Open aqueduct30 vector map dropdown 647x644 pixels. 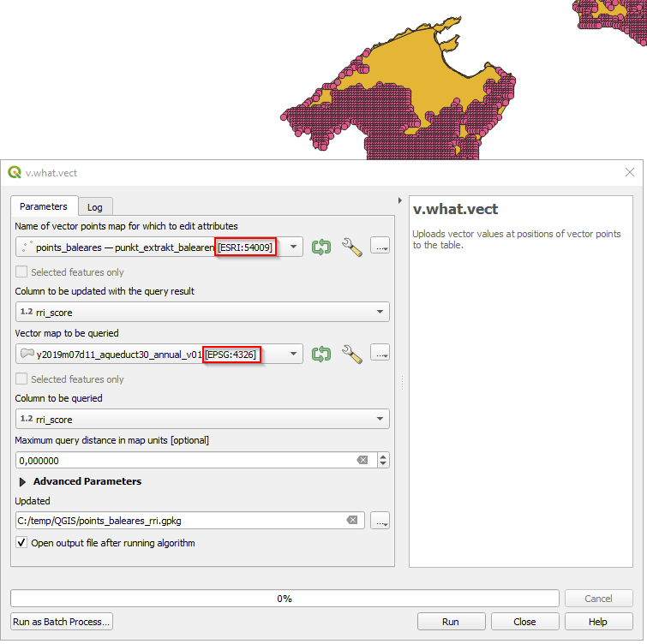[x=293, y=354]
